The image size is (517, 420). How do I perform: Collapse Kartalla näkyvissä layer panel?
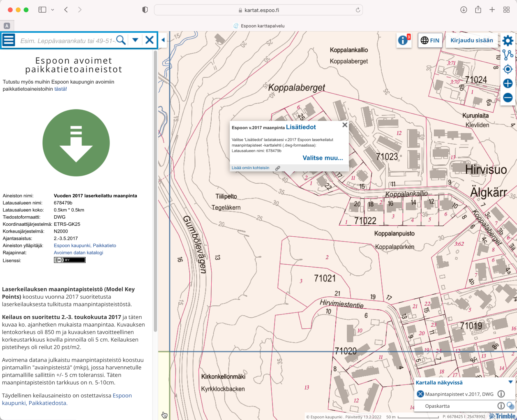[511, 382]
